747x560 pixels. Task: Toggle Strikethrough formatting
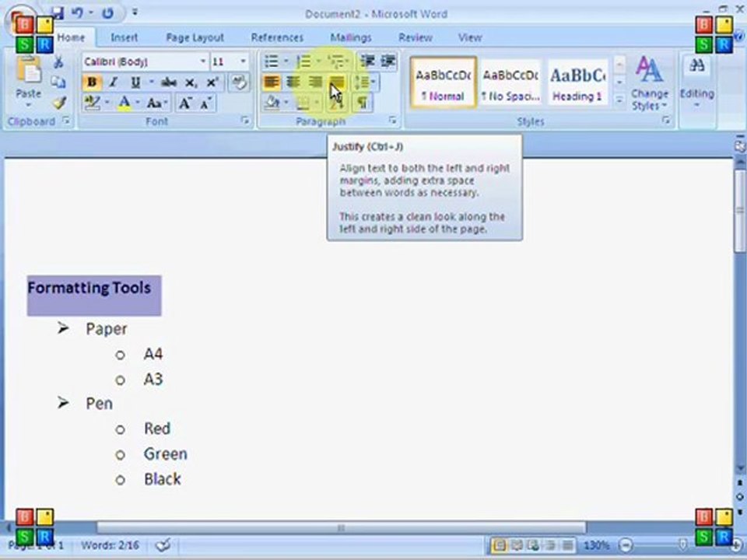168,82
